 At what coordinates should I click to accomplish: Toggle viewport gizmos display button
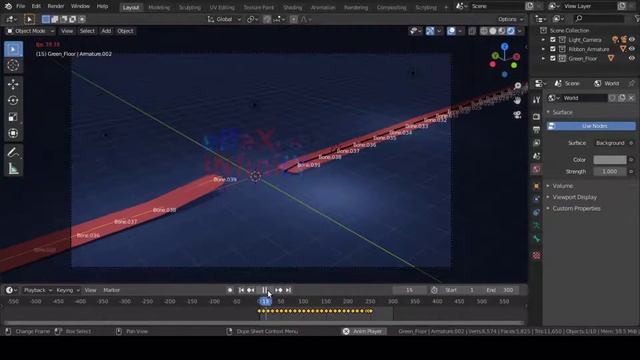(430, 31)
